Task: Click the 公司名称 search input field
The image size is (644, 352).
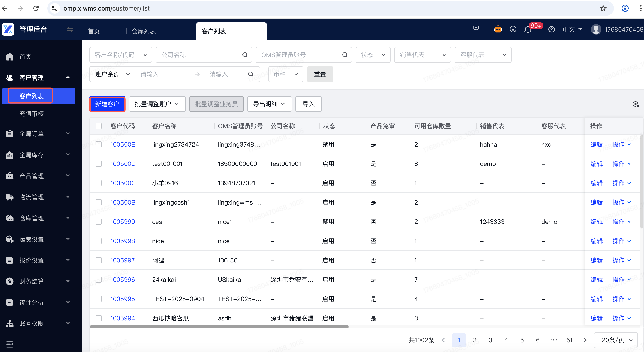Action: tap(200, 55)
